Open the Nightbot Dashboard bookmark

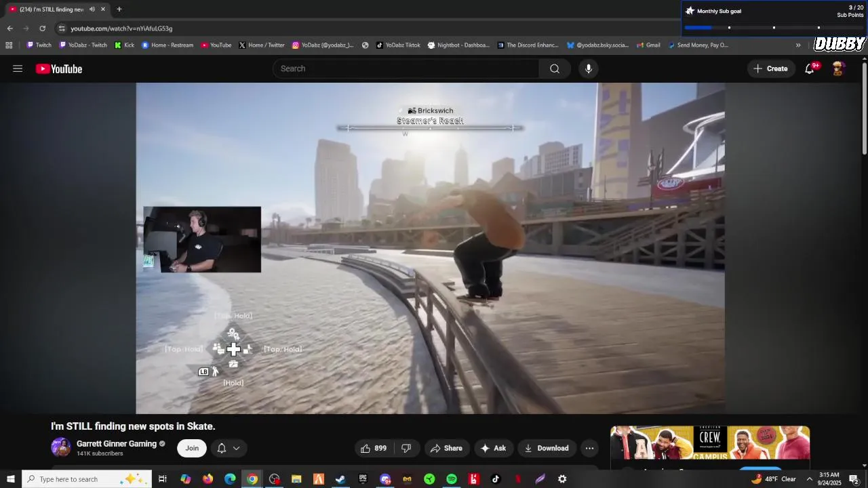[x=458, y=45]
